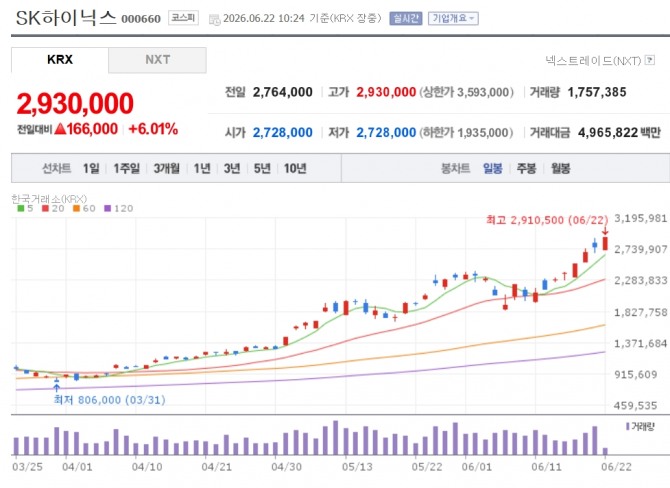
Task: Click the 05/13 date on the chart axis
Action: click(x=357, y=467)
